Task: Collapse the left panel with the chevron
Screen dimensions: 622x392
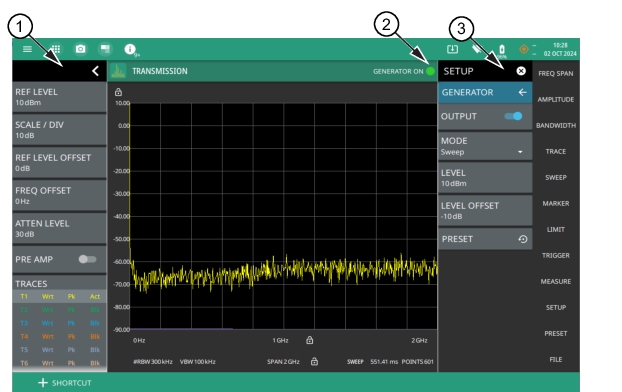Action: click(x=95, y=71)
